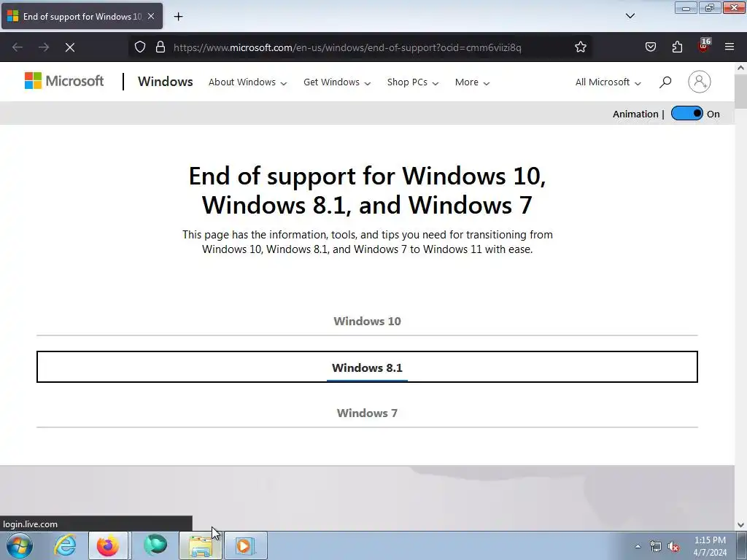Viewport: 747px width, 560px height.
Task: Click the site security padlock icon
Action: (160, 47)
